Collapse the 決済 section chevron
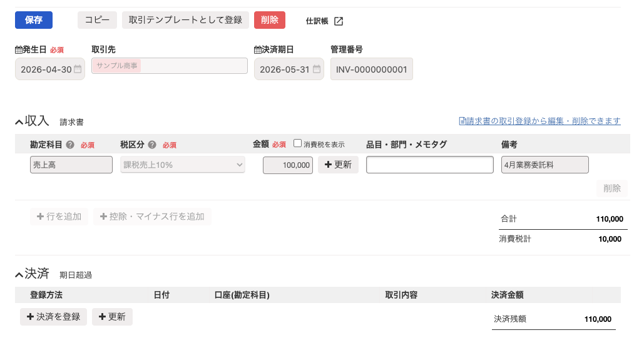 19,275
